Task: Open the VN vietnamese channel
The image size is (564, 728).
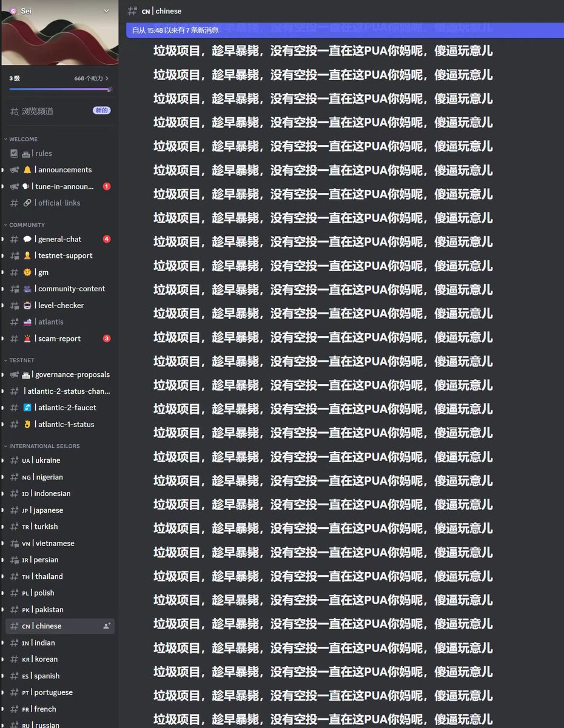Action: 59,543
